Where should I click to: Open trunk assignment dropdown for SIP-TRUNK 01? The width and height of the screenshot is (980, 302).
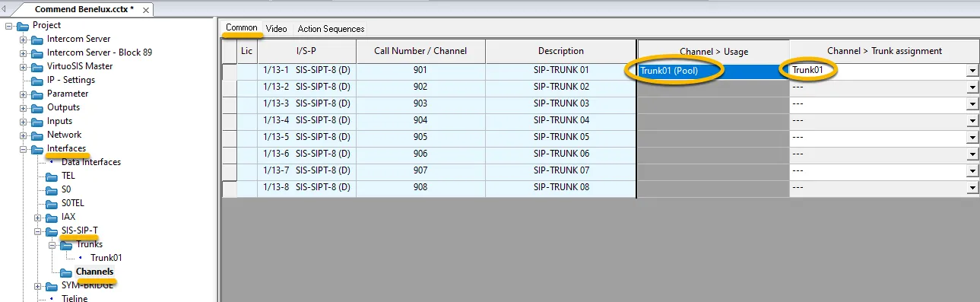coord(972,71)
